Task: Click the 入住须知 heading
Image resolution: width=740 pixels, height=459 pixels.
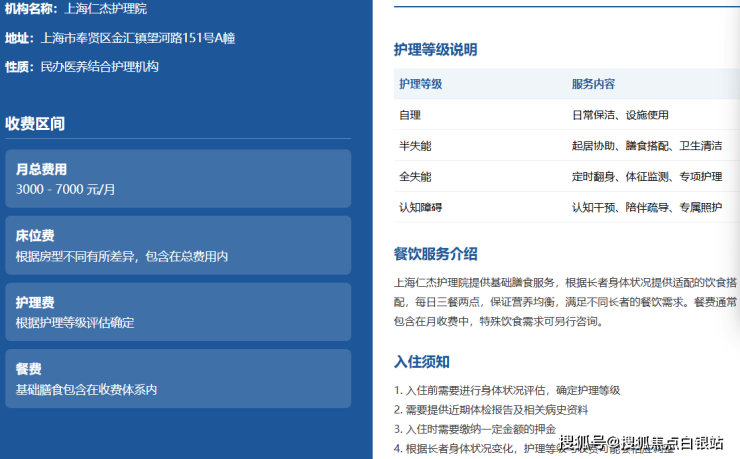Action: [x=422, y=362]
